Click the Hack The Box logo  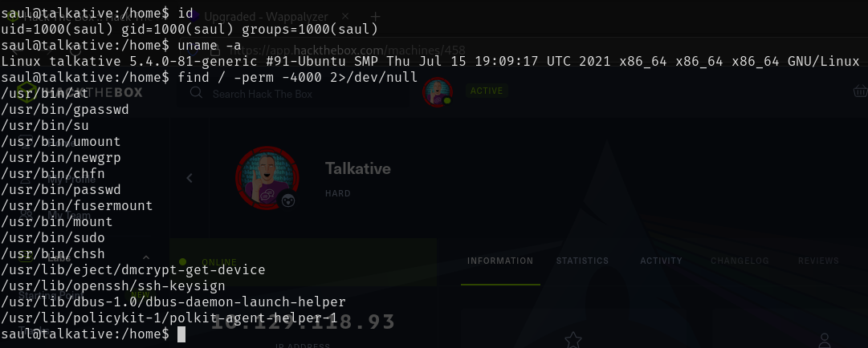[80, 92]
